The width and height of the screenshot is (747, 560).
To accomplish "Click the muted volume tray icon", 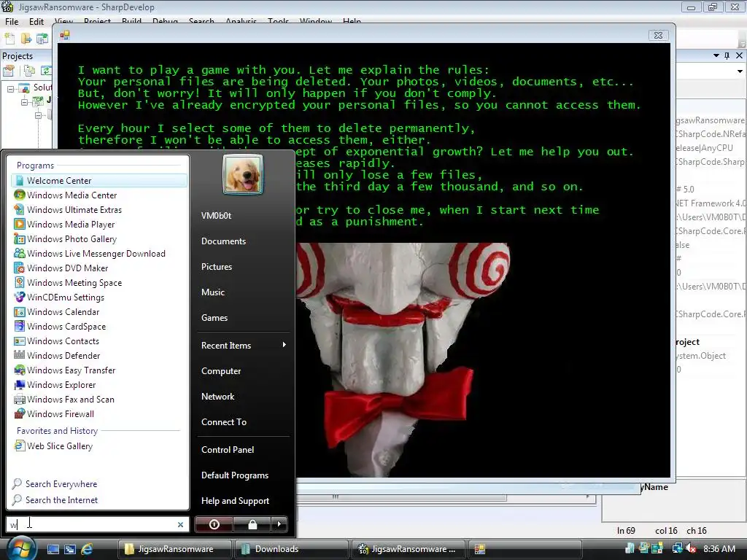I will click(x=690, y=549).
